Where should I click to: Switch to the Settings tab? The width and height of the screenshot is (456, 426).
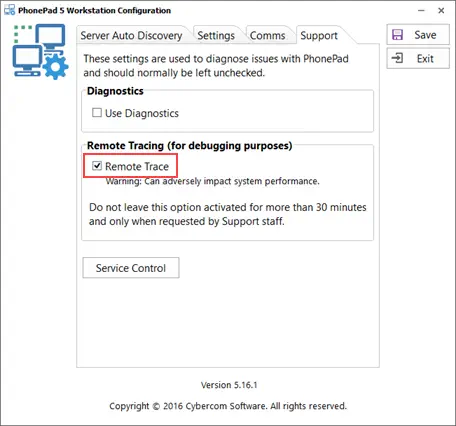[x=216, y=35]
